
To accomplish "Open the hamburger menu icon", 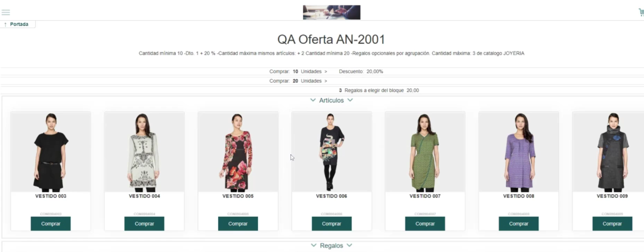I will click(x=6, y=13).
